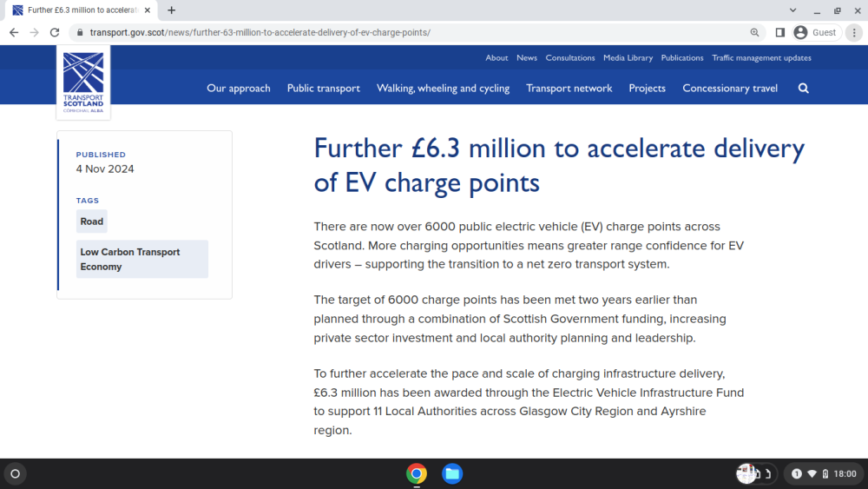Viewport: 868px width, 489px height.
Task: Open the News link
Action: point(527,57)
